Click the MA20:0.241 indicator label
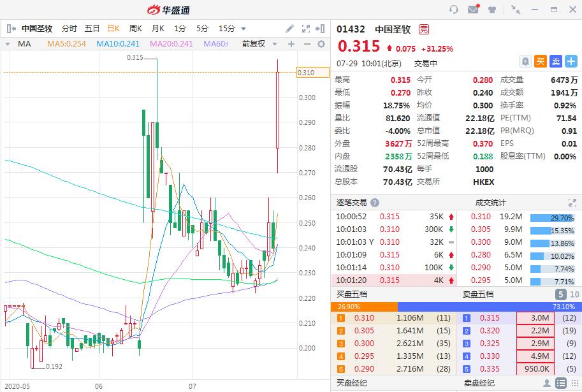The height and width of the screenshot is (392, 582). [x=171, y=44]
